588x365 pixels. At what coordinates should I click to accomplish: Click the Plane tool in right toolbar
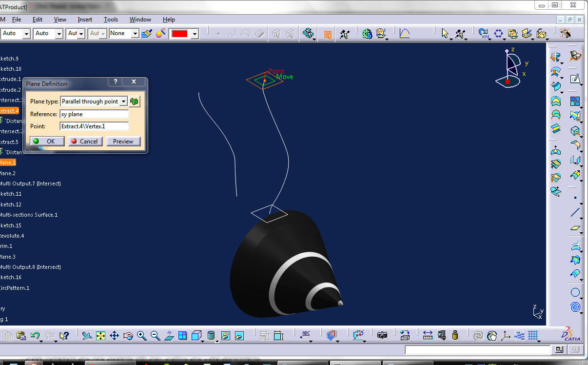pos(575,227)
